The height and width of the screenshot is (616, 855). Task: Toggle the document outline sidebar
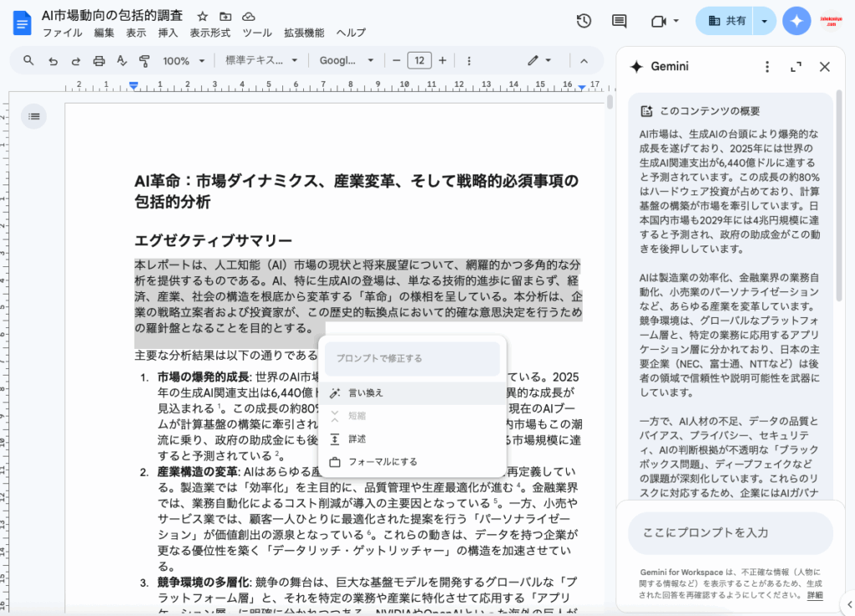click(x=34, y=116)
